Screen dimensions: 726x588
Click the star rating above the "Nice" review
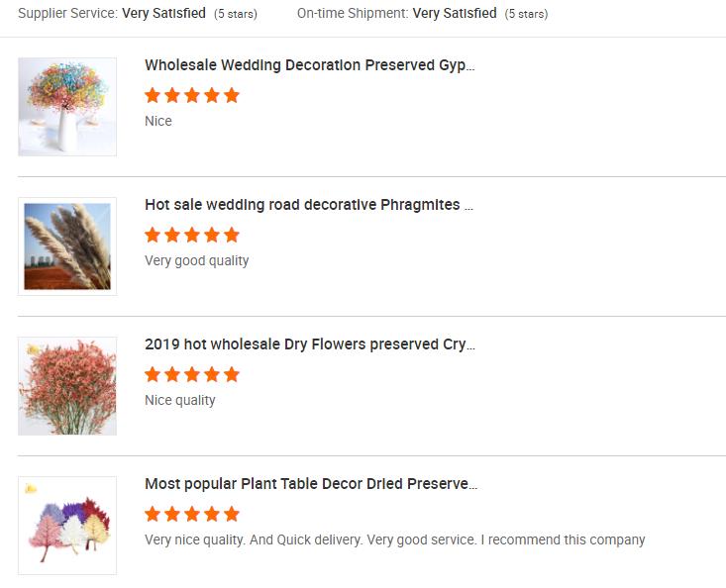192,96
